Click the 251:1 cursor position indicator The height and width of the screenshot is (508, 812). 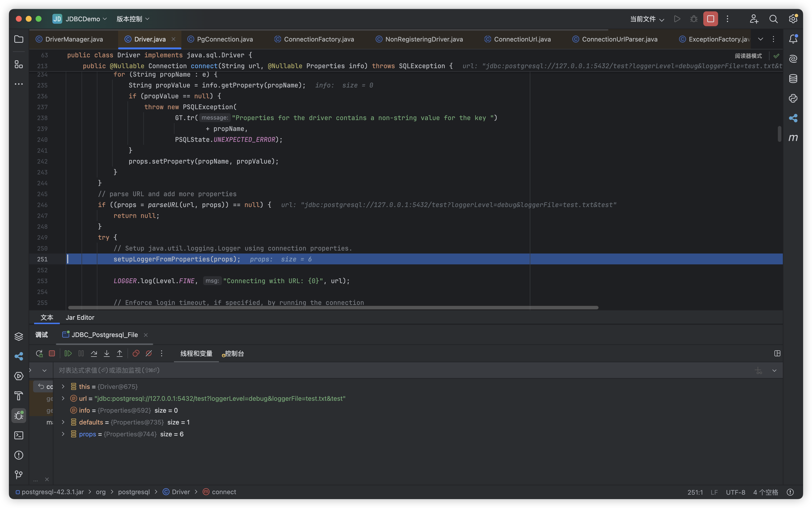click(695, 492)
